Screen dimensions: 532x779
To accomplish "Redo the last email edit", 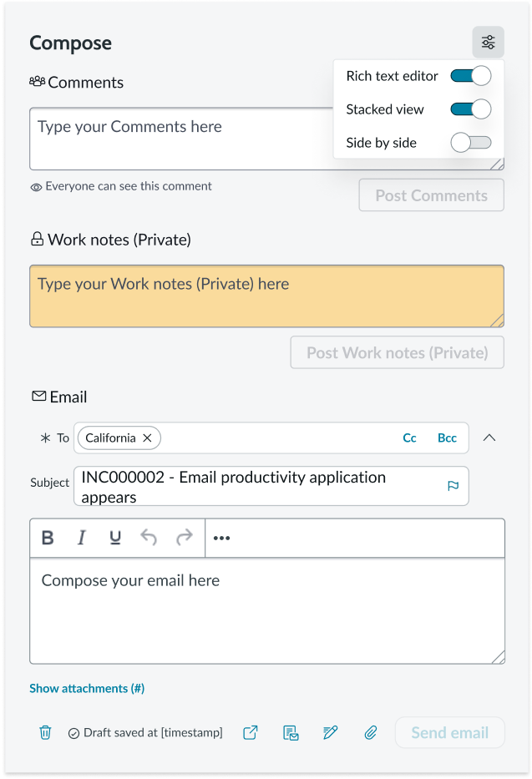I will click(185, 538).
